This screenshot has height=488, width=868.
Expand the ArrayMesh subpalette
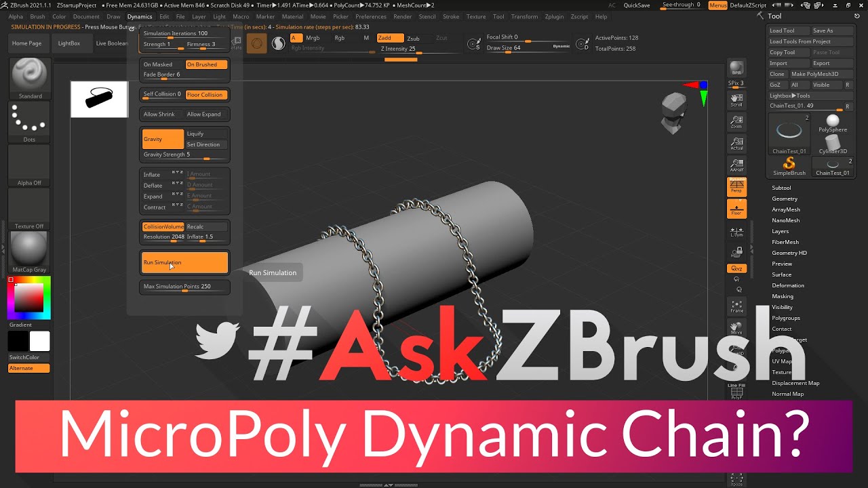786,209
